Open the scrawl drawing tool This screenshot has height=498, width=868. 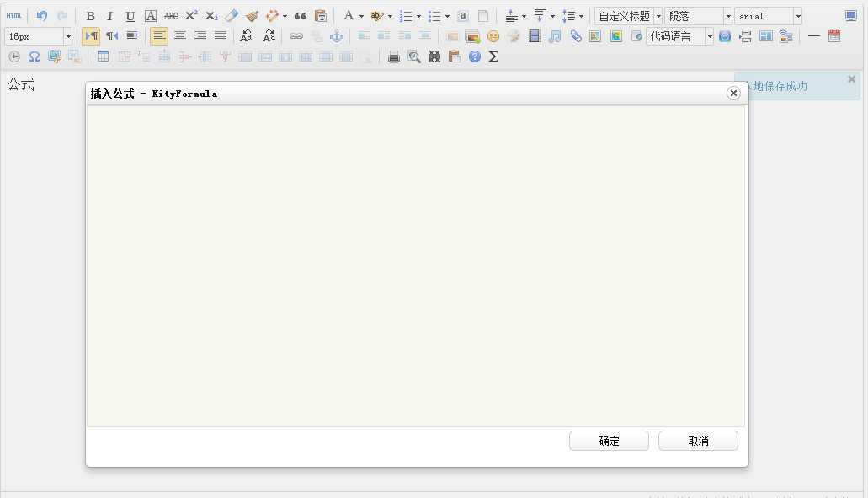click(x=514, y=36)
